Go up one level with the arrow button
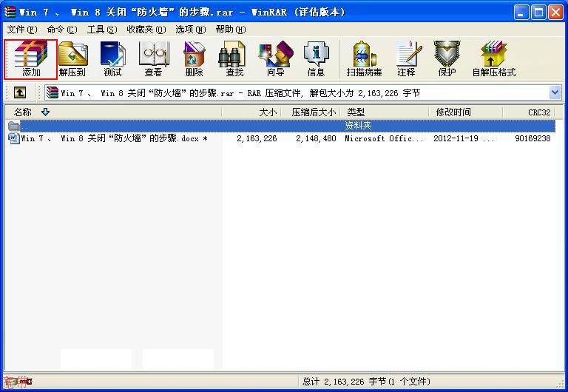The width and height of the screenshot is (568, 392). pyautogui.click(x=20, y=92)
